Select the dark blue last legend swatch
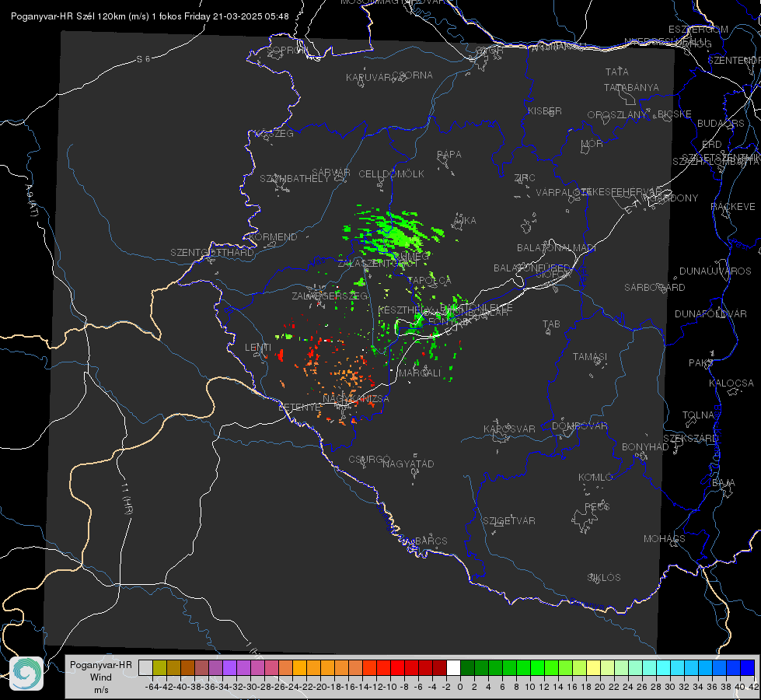Screen dimensions: 761x700 (x=748, y=667)
